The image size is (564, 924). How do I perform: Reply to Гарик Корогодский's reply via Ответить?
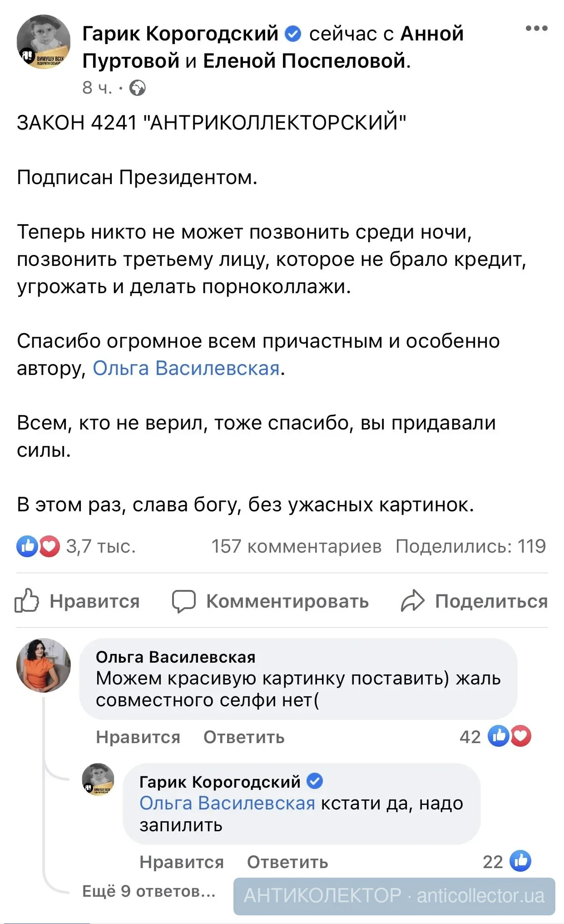click(287, 862)
